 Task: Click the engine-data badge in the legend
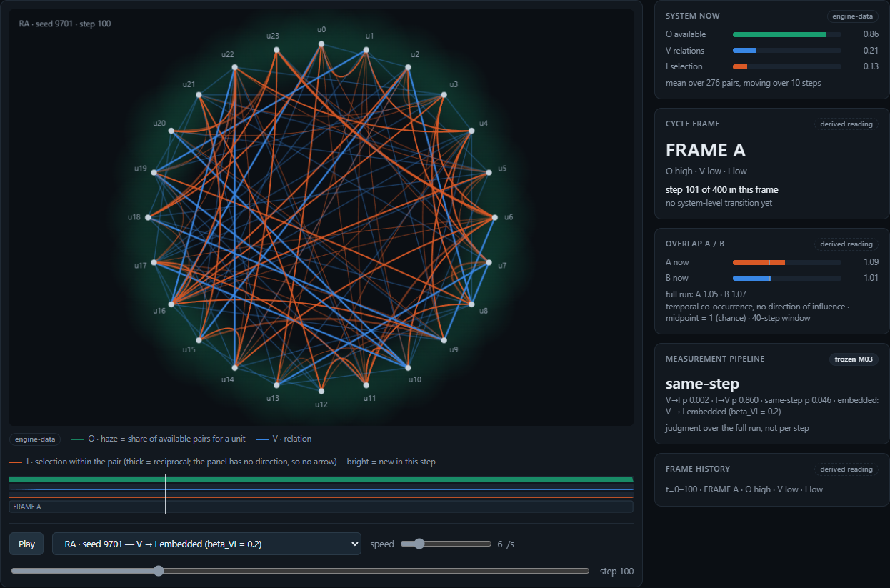tap(35, 439)
